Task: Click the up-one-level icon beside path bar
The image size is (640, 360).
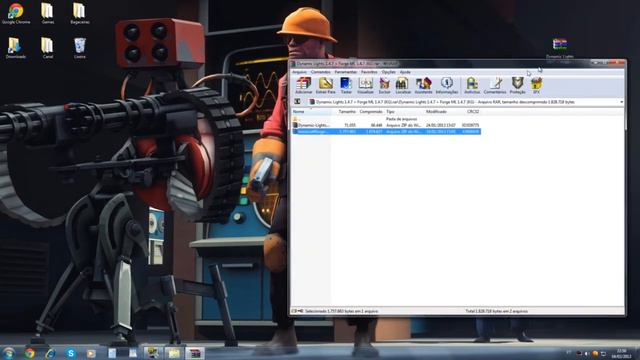Action: 297,102
